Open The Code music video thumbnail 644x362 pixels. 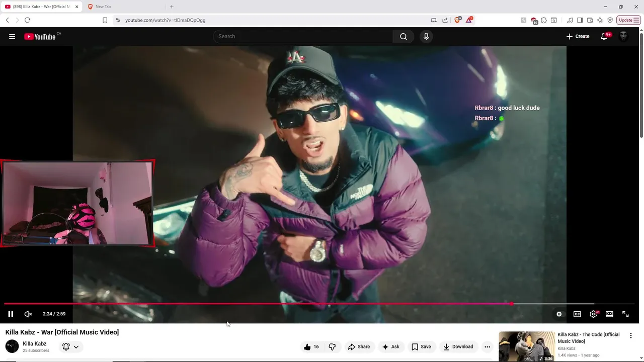[x=527, y=346]
